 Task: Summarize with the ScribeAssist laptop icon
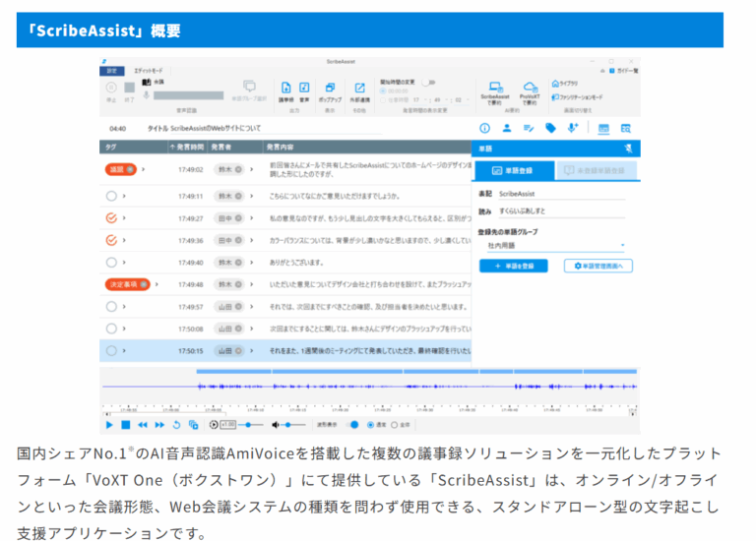(x=495, y=88)
